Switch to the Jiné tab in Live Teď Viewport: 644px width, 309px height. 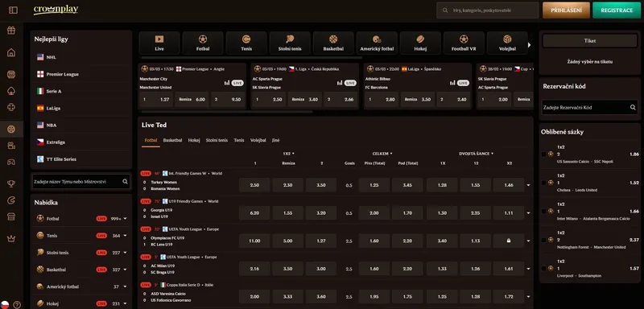pyautogui.click(x=275, y=140)
